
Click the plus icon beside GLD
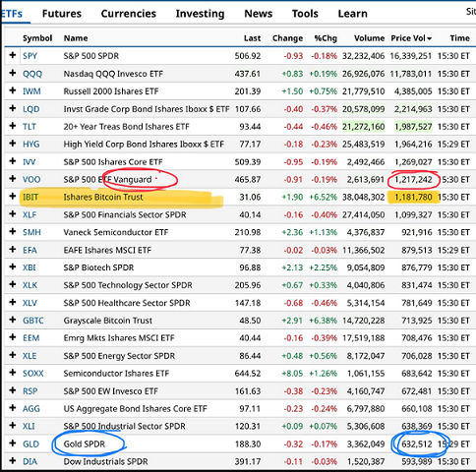click(13, 443)
